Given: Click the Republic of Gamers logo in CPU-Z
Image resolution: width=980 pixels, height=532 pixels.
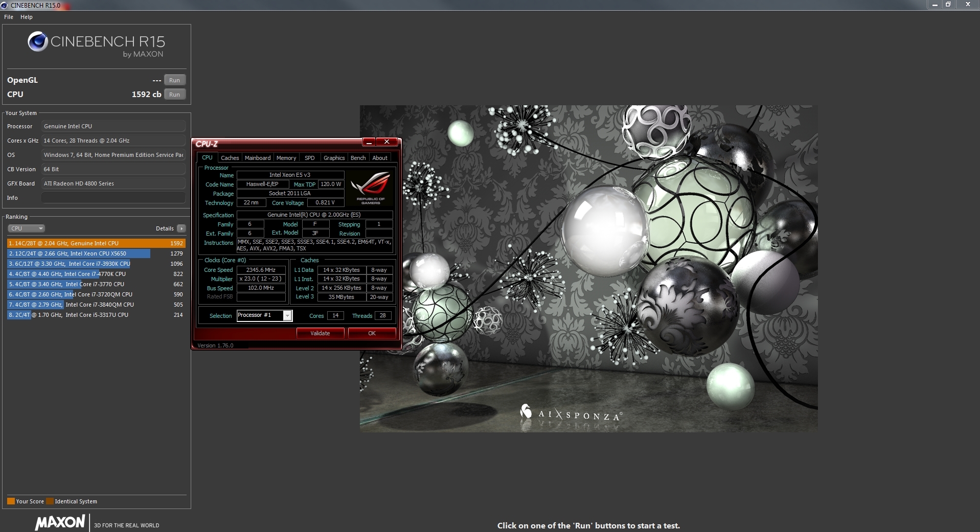Looking at the screenshot, I should [x=371, y=188].
